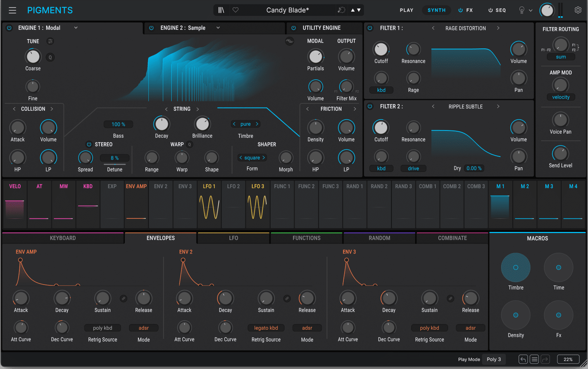This screenshot has width=588, height=369.
Task: Open the RANDOM modulation tab
Action: pos(379,238)
